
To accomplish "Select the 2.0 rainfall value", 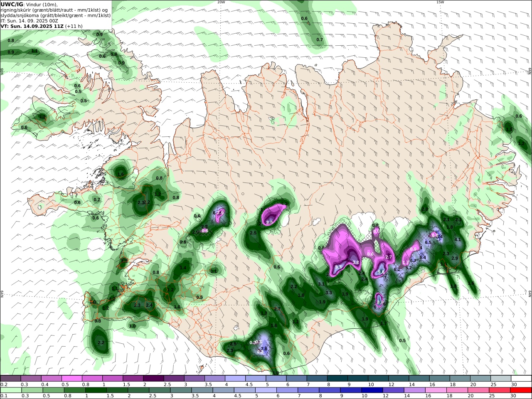I will pyautogui.click(x=425, y=209).
